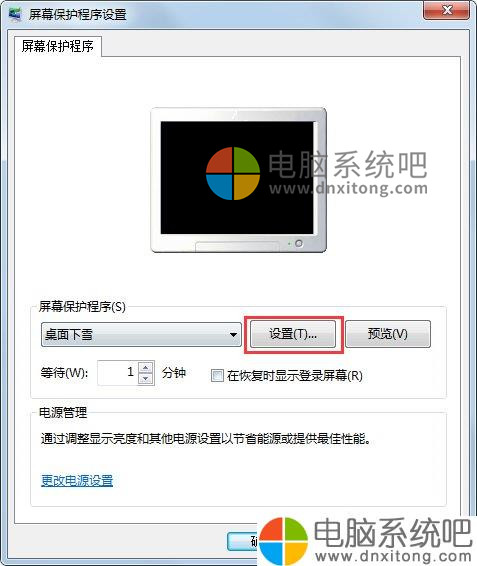Screen dimensions: 477x566
Task: Open the 桌面下雪 screen saver dropdown
Action: 141,335
